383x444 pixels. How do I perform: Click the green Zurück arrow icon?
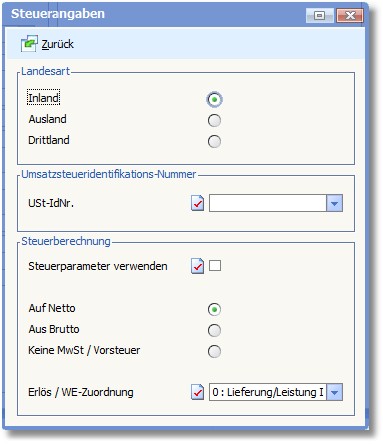click(29, 44)
